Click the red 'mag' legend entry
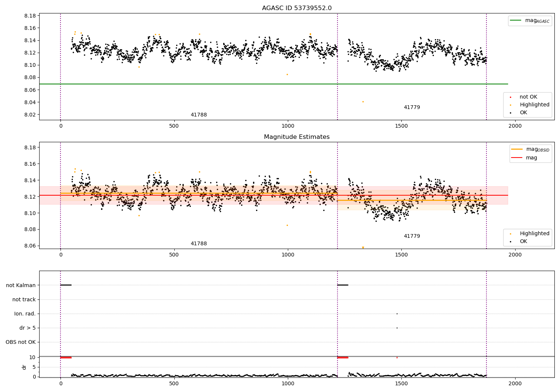This screenshot has height=392, width=560. coord(525,158)
